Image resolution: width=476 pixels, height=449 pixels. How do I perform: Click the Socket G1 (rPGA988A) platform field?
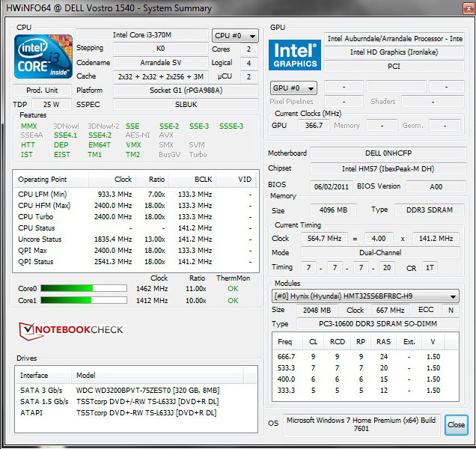click(x=186, y=90)
